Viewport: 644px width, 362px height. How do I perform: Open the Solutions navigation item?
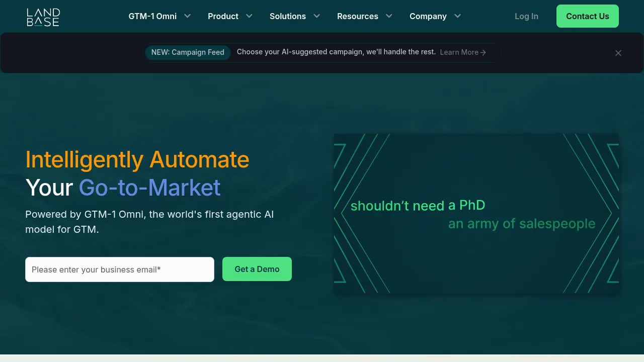[288, 16]
